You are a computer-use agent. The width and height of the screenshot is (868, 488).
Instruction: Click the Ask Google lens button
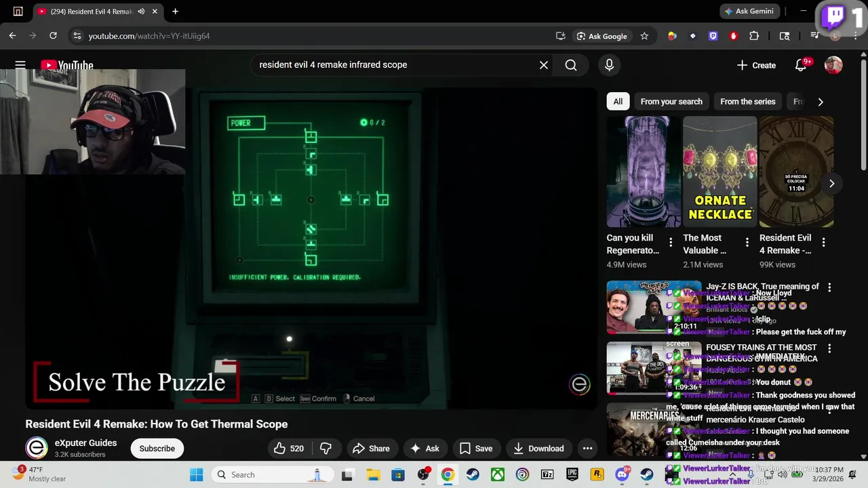(x=601, y=36)
